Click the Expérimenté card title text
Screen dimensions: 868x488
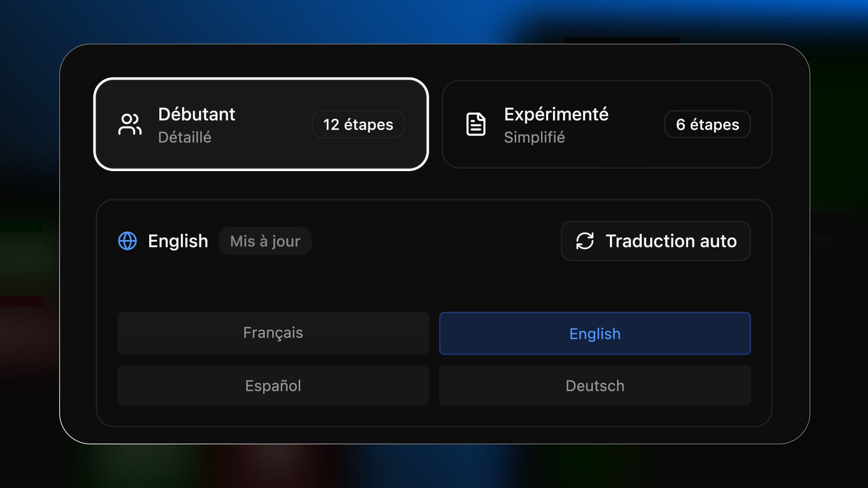coord(556,114)
